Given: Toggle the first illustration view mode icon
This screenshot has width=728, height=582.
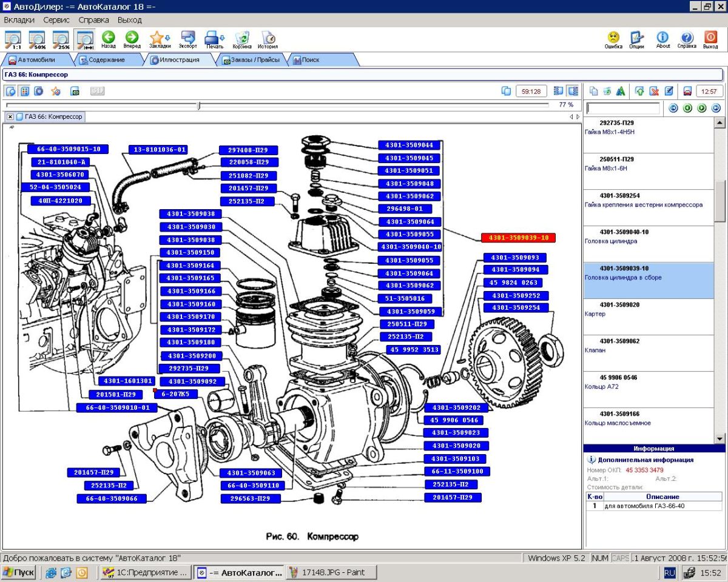Looking at the screenshot, I should (10, 91).
